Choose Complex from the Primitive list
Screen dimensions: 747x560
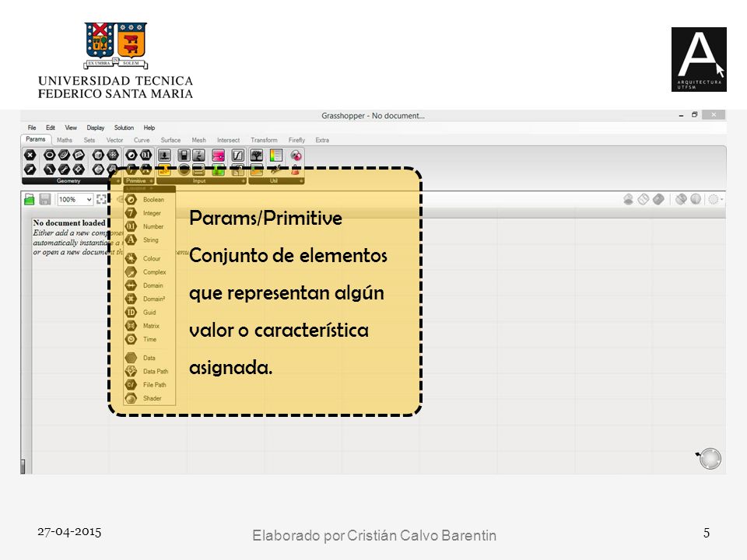pyautogui.click(x=149, y=272)
